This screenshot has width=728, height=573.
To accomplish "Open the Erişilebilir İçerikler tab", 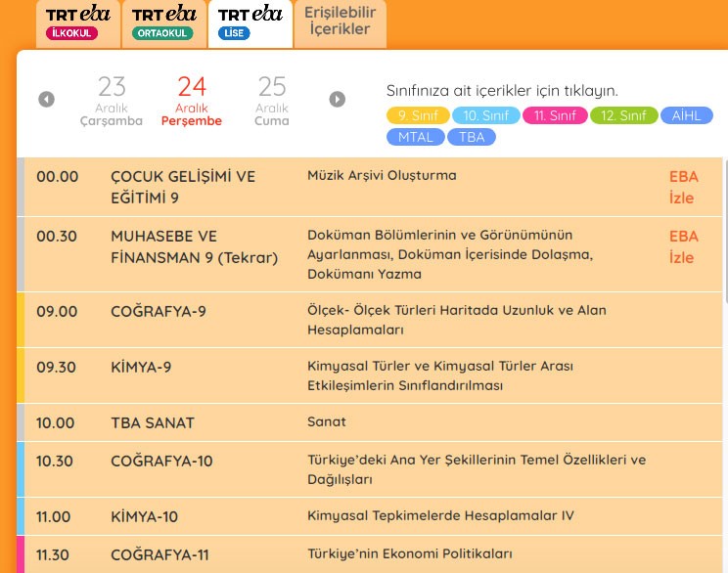I will 340,22.
